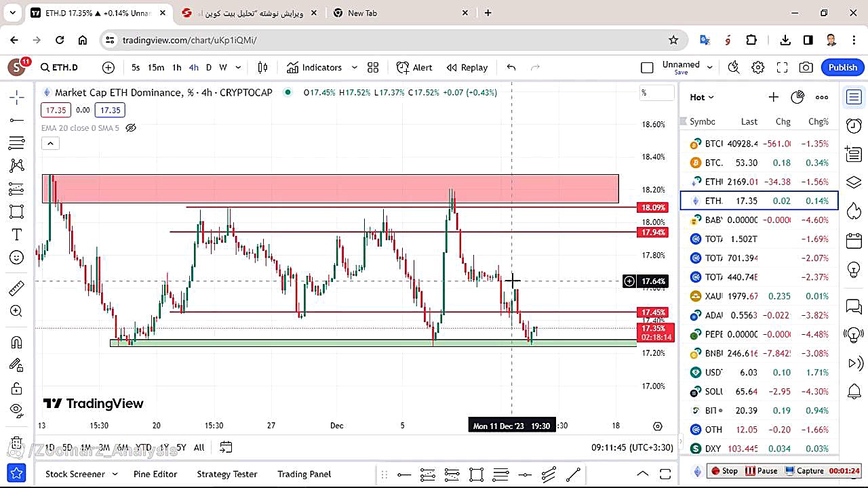Open the watchlist panel icon
Viewport: 868px width, 488px height.
click(x=854, y=98)
